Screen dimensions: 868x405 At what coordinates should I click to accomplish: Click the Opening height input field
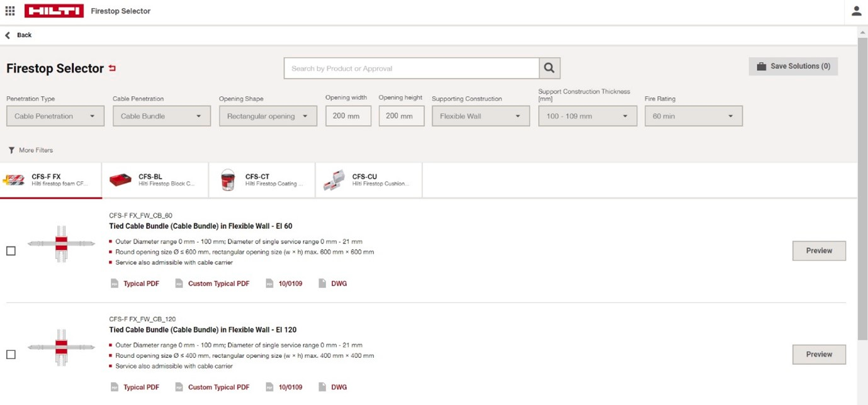coord(401,116)
